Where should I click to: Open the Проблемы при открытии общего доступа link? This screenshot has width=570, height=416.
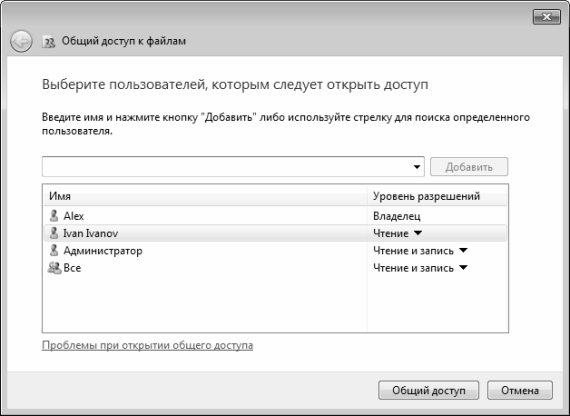[x=148, y=345]
